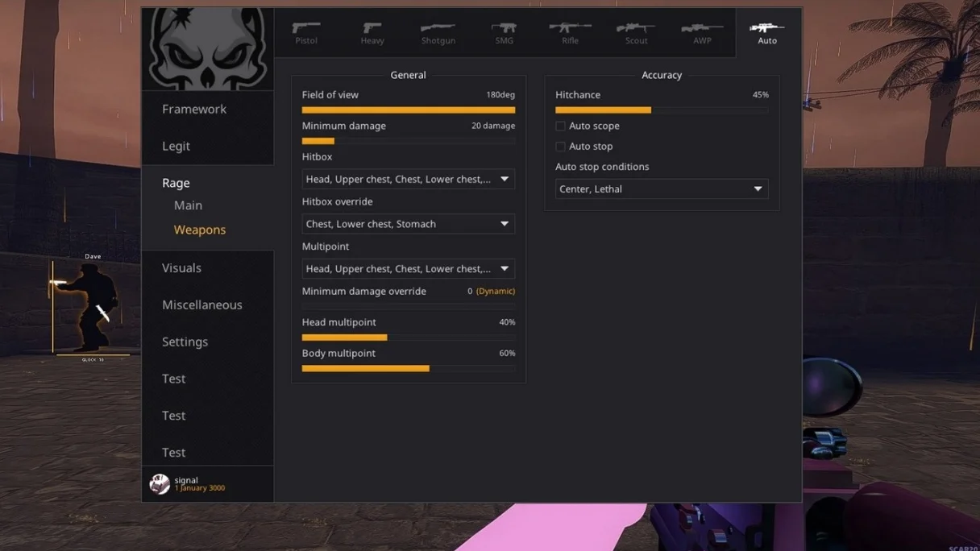Screen dimensions: 980x551
Task: Click the Auto sniper weapon icon
Action: pyautogui.click(x=767, y=29)
